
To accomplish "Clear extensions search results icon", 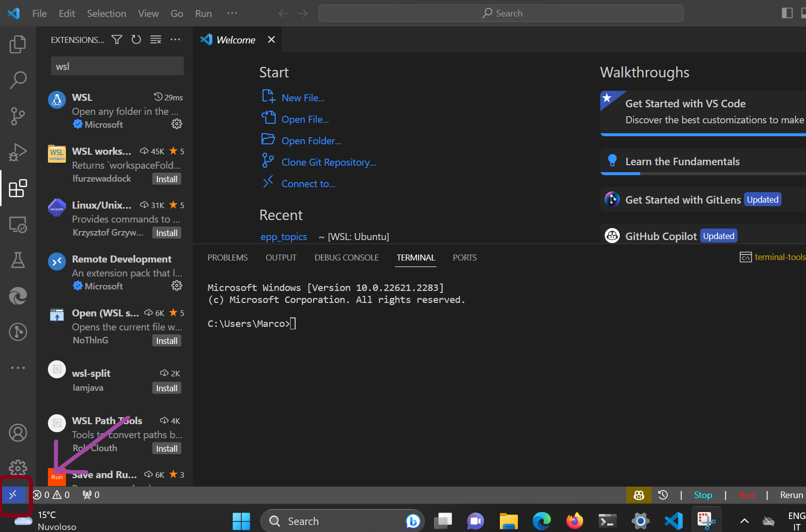I will [156, 39].
